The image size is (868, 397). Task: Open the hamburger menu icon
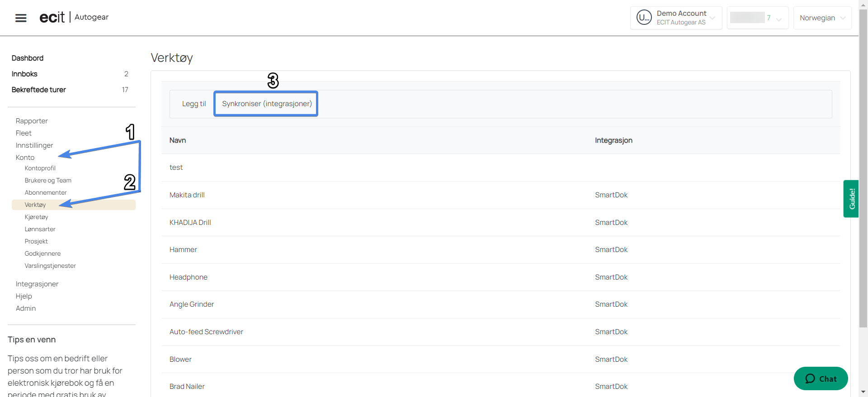coord(21,18)
